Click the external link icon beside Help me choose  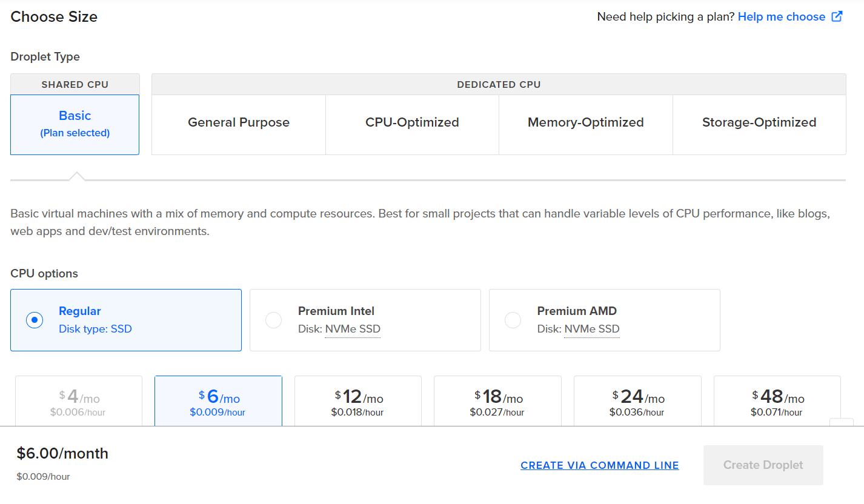(x=837, y=17)
